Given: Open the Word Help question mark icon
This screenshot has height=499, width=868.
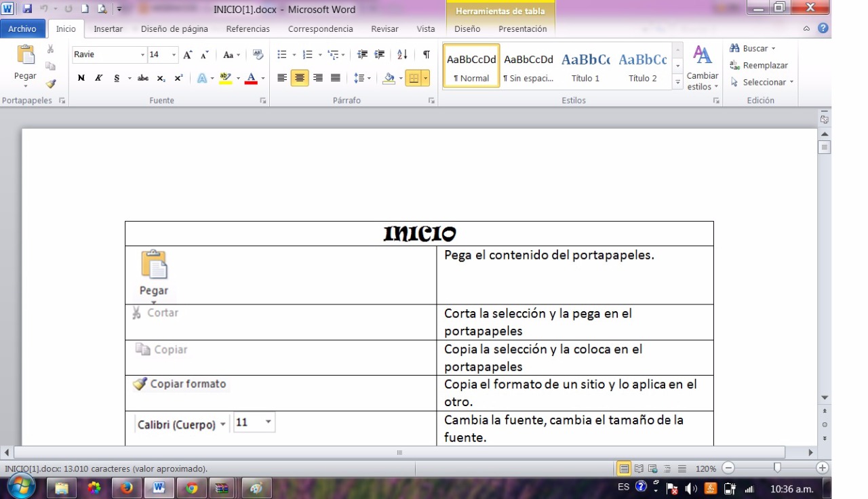Looking at the screenshot, I should (823, 28).
